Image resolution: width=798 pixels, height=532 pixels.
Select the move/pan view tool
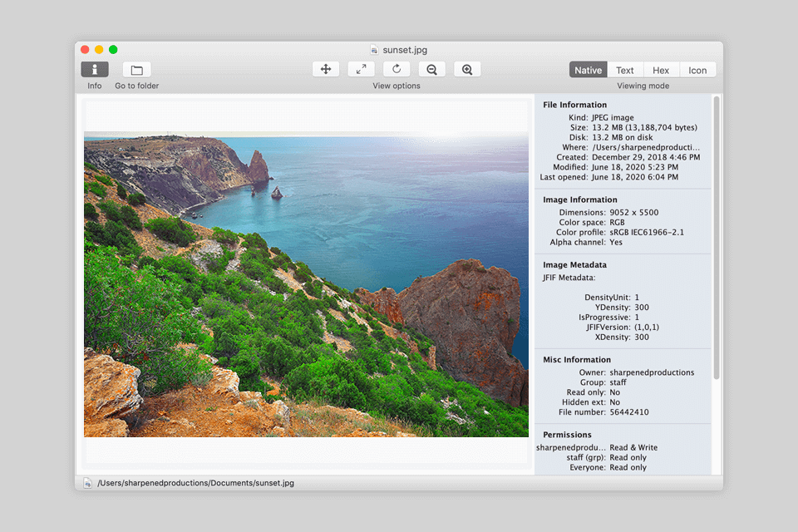326,69
